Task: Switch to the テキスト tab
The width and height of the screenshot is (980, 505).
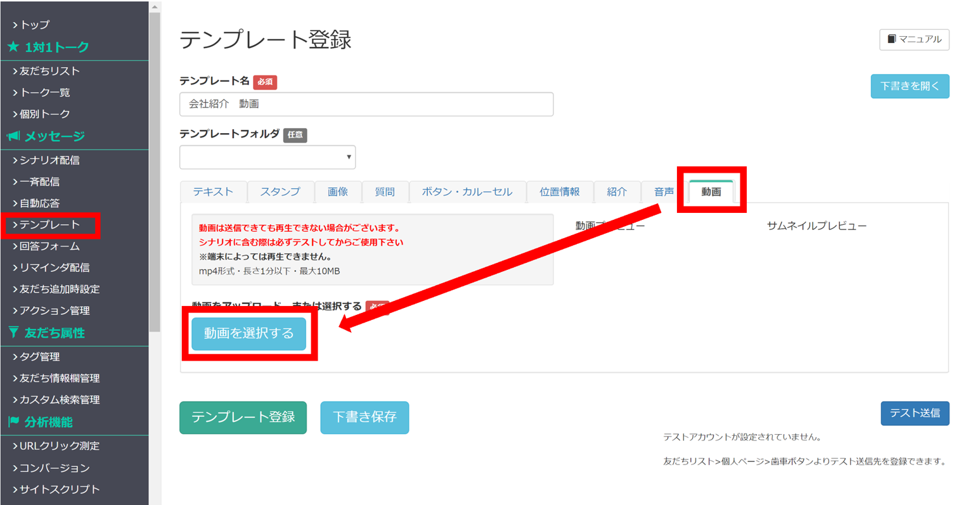Action: point(213,192)
